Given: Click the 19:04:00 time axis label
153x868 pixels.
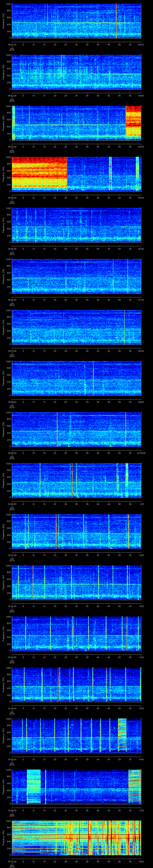Looking at the screenshot, I should [12, 708].
